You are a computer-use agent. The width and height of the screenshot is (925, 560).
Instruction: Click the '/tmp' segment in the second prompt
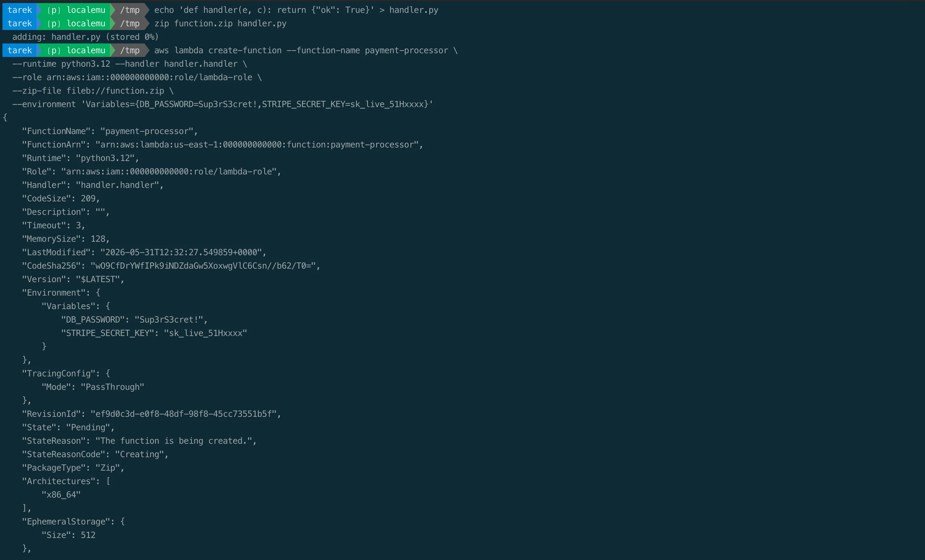130,24
